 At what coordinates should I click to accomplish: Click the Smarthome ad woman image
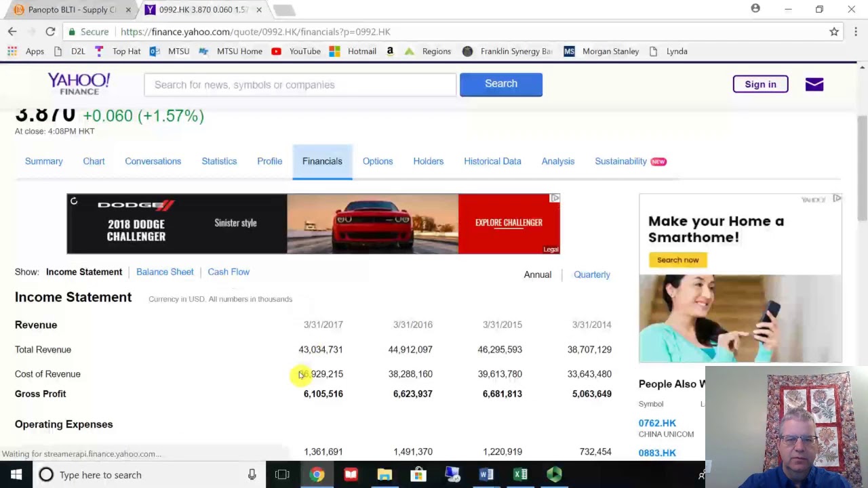pyautogui.click(x=740, y=318)
